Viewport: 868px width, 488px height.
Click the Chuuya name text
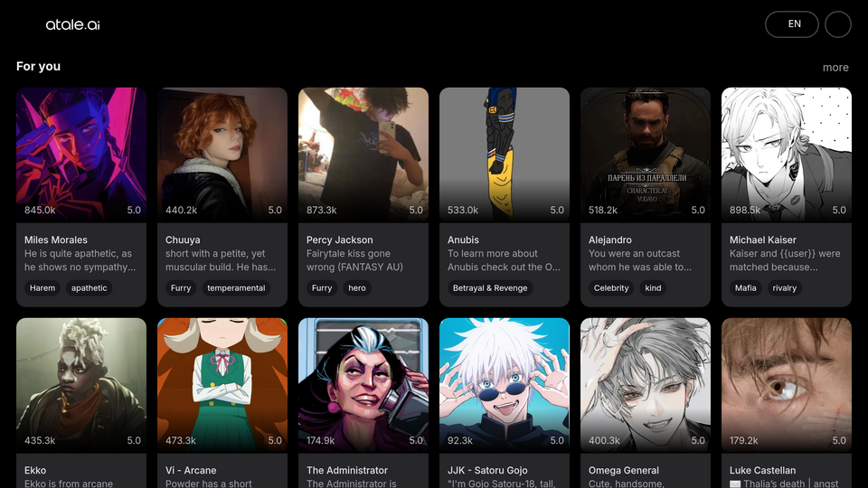pos(183,240)
